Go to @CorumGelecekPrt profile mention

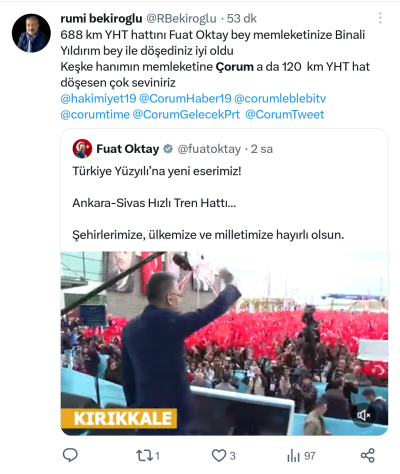point(186,114)
